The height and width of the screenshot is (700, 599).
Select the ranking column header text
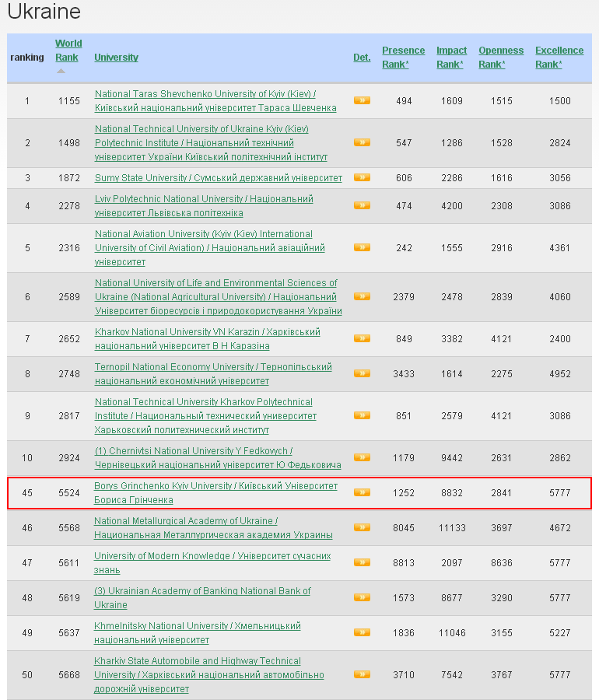[27, 57]
